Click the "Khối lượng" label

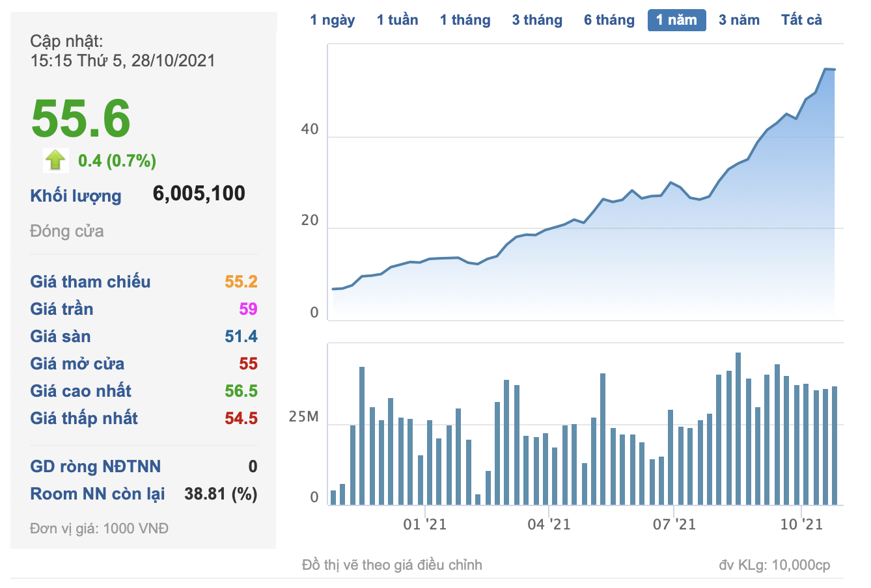point(76,196)
